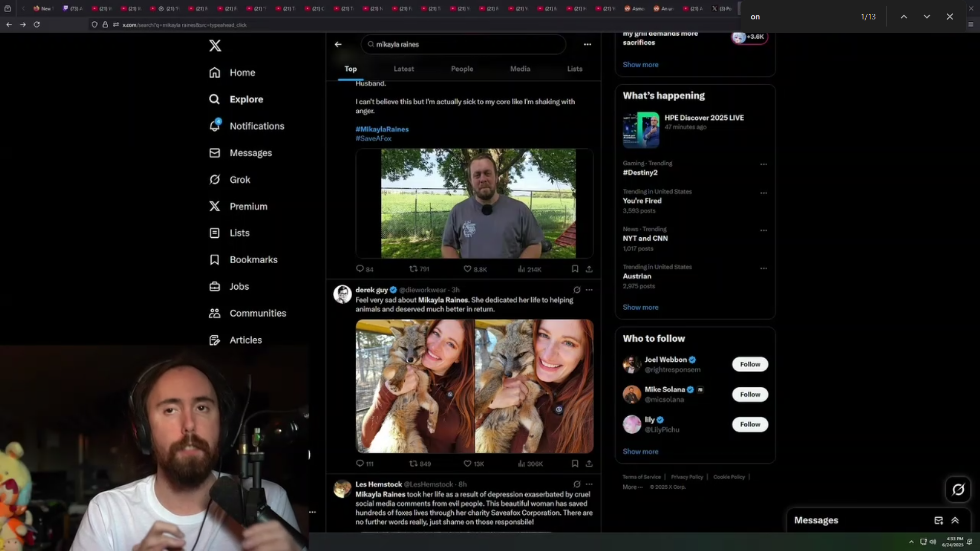
Task: View analytics showing 306K views
Action: [530, 464]
